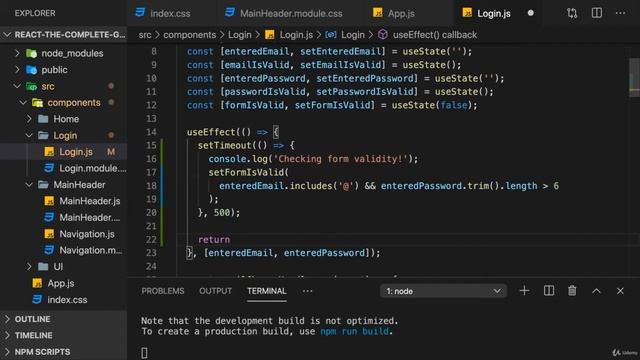Open source control changes compare icon
The width and height of the screenshot is (640, 360).
tap(572, 13)
